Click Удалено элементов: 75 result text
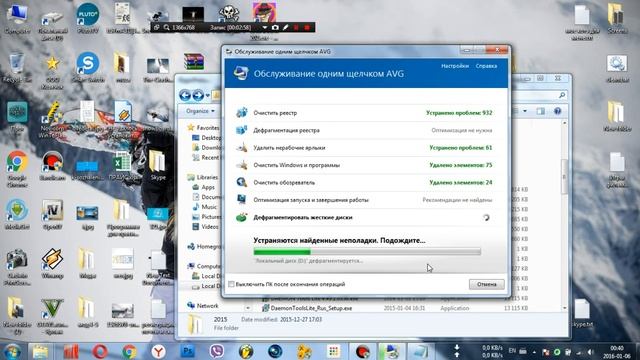This screenshot has height=360, width=640. click(x=461, y=165)
